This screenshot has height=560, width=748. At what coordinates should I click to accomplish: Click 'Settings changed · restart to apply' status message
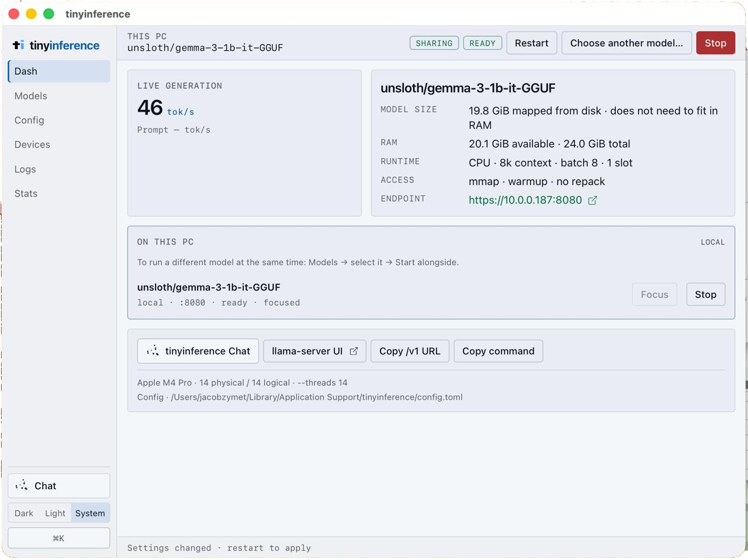click(219, 548)
